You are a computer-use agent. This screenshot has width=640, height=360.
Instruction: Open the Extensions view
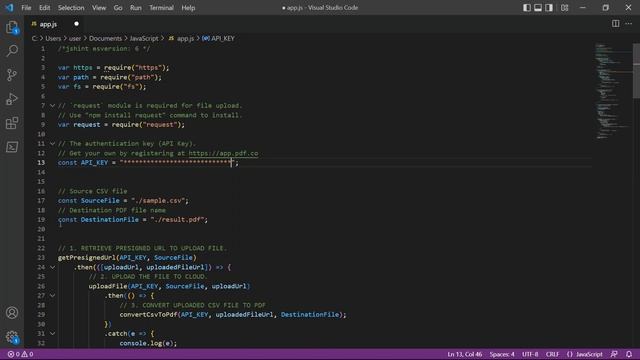12,123
